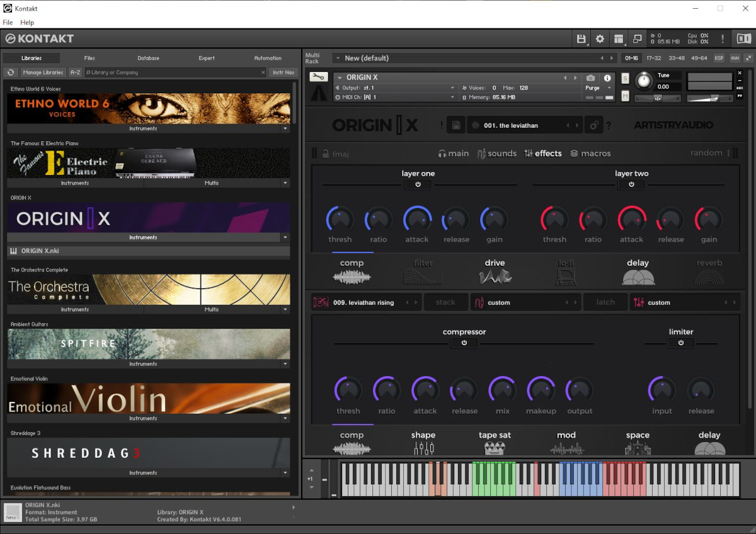Viewport: 756px width, 534px height.
Task: Click the gears settings icon beside preset name
Action: coord(593,125)
